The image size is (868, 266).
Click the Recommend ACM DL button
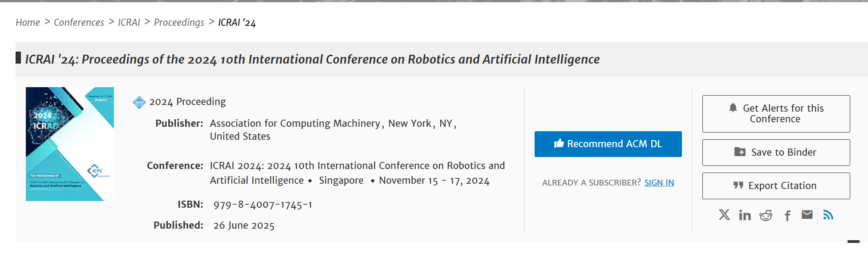tap(608, 144)
